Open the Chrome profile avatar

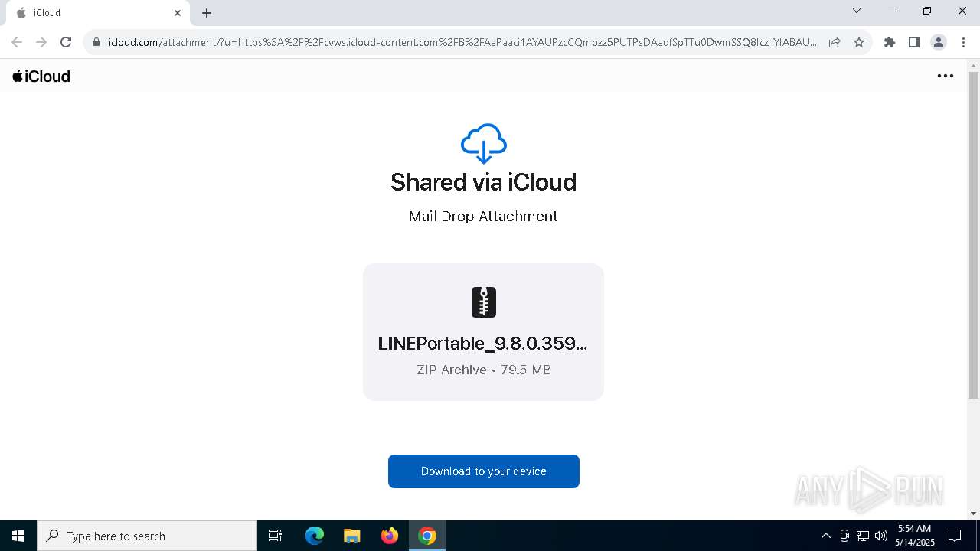939,42
